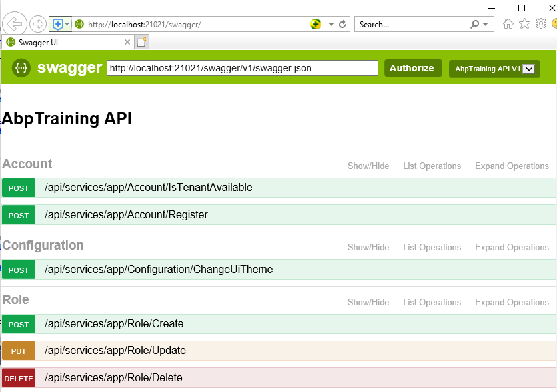Screen dimensions: 557x392
Task: Click the Role section heading
Action: (15, 299)
